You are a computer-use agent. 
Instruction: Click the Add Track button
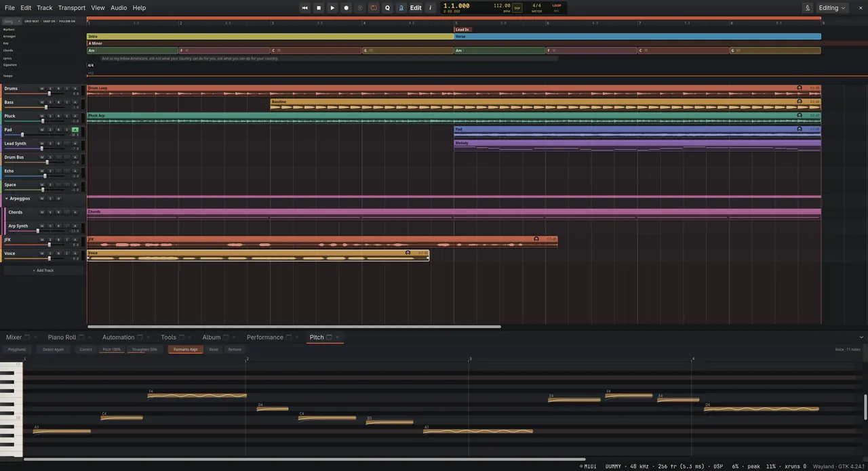[x=43, y=270]
